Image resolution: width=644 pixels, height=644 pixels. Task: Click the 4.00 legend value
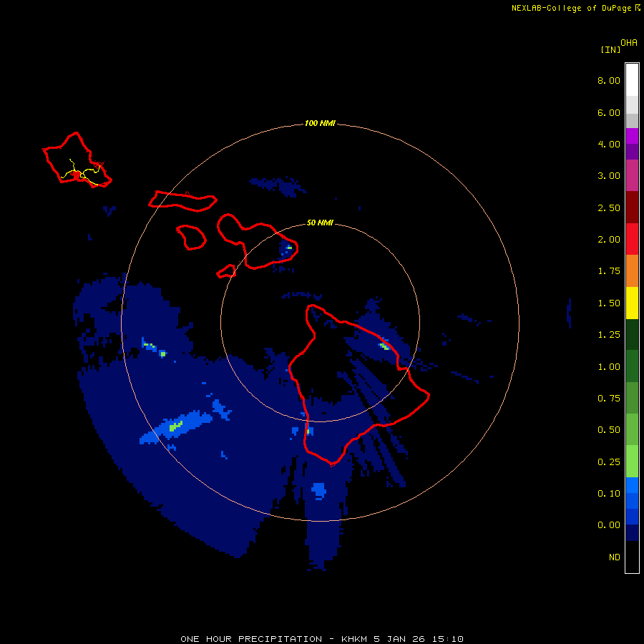609,144
